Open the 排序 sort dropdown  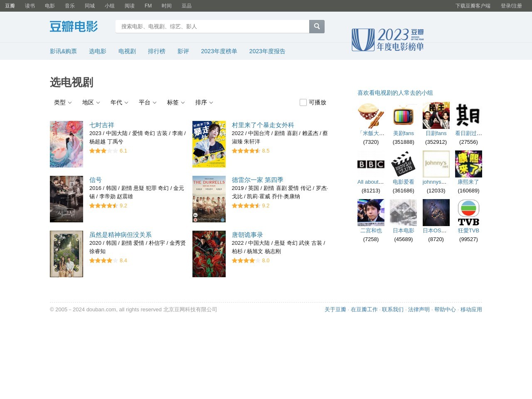(204, 103)
